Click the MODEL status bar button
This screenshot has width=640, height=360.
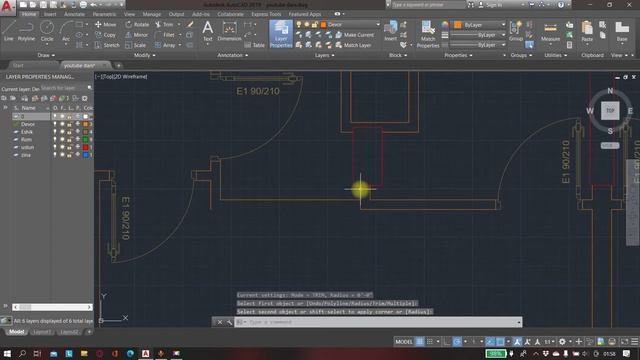click(x=404, y=342)
